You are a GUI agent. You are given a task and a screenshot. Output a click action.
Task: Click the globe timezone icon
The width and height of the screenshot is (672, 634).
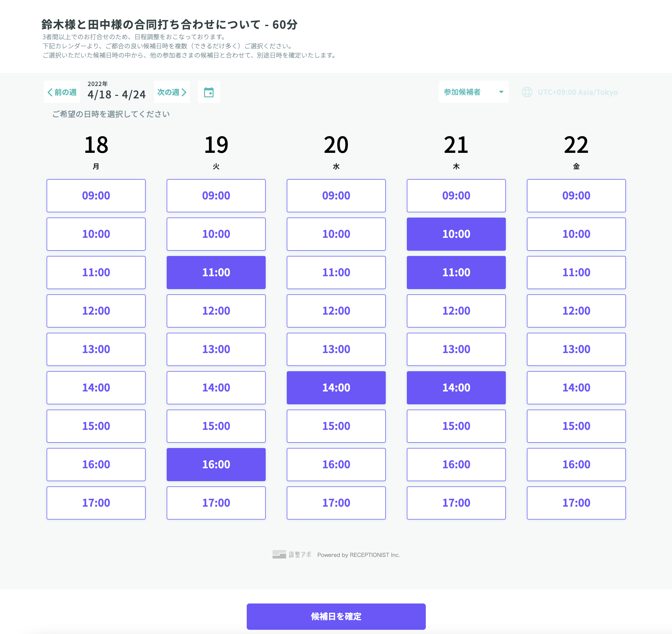click(527, 92)
